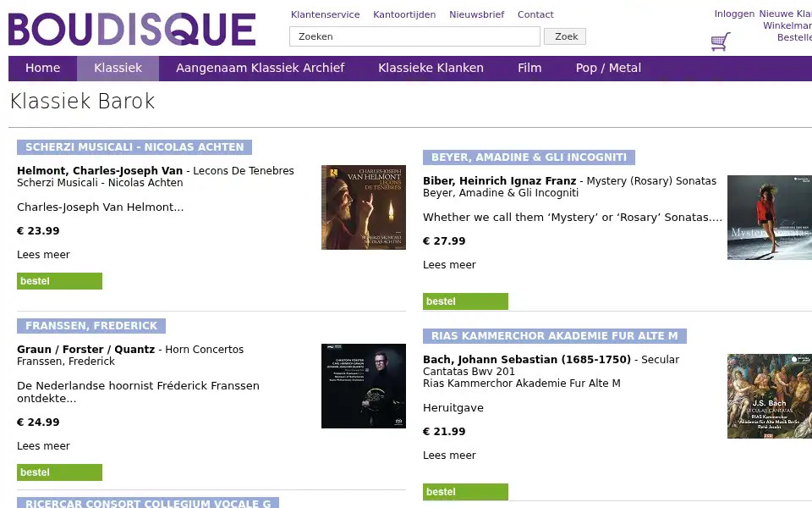Click Beyer, Amadine & Gli Incogniti header
The image size is (812, 508).
[x=529, y=157]
